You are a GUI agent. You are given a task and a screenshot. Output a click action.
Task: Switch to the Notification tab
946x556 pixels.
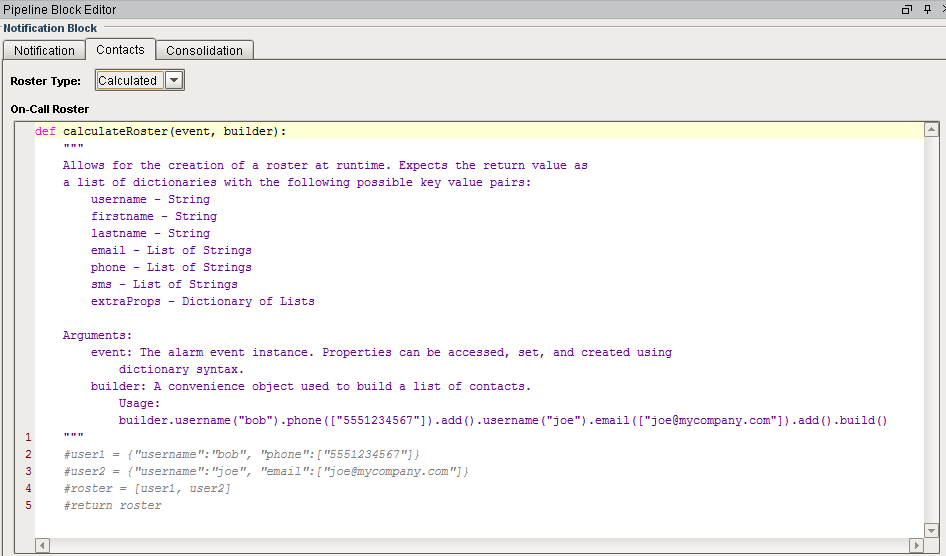(x=44, y=51)
